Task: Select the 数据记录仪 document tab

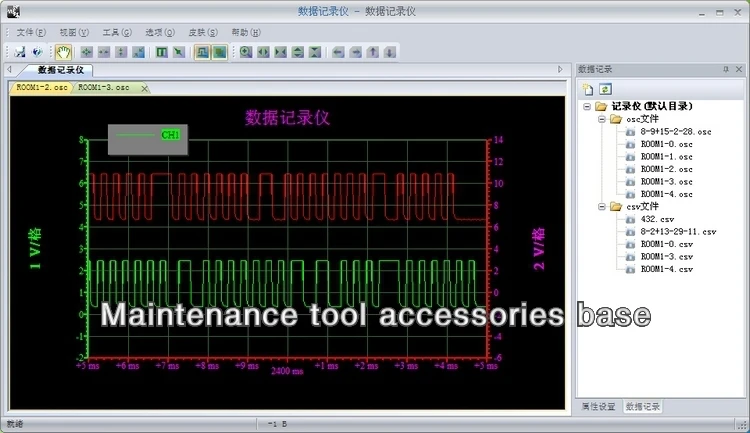Action: (60, 70)
